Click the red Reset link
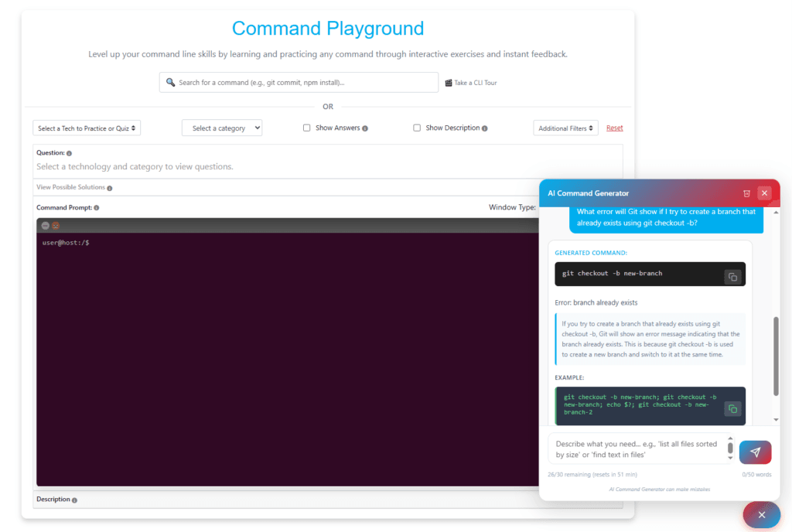The image size is (792, 532). point(614,128)
